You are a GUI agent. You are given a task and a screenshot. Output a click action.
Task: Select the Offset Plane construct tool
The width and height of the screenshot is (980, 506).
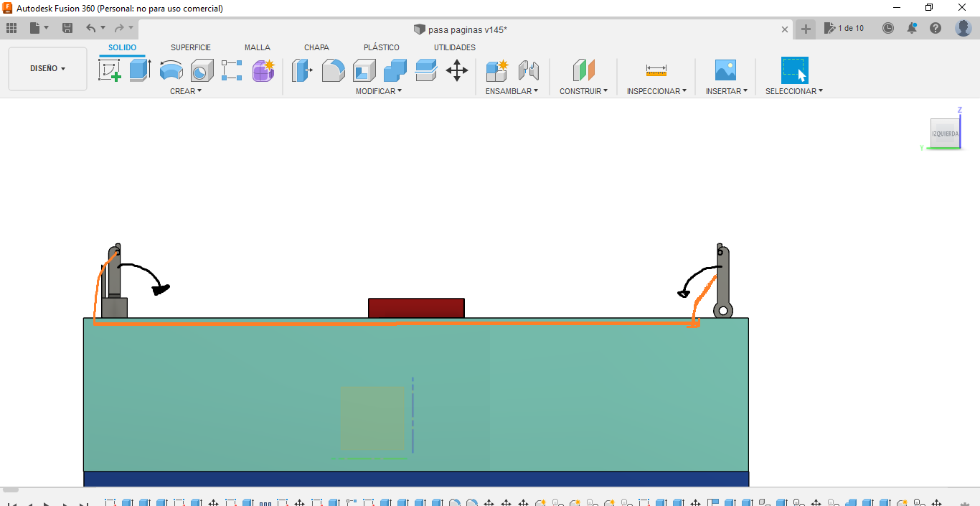pyautogui.click(x=583, y=70)
